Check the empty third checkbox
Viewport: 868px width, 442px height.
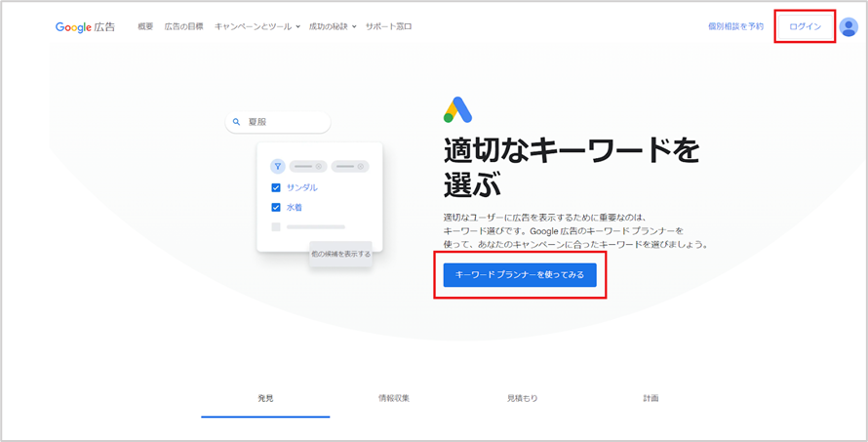276,226
